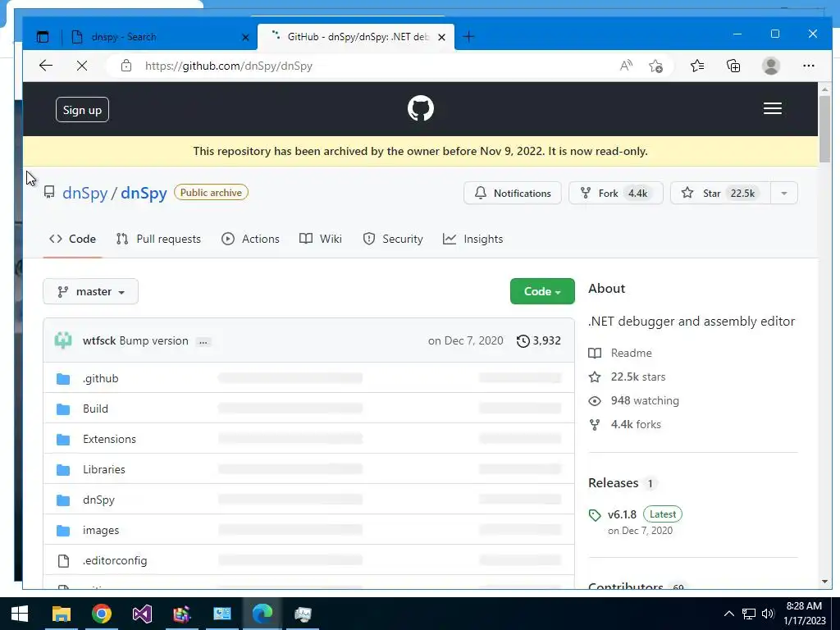Open the Windows Start menu
Image resolution: width=840 pixels, height=630 pixels.
(x=20, y=614)
